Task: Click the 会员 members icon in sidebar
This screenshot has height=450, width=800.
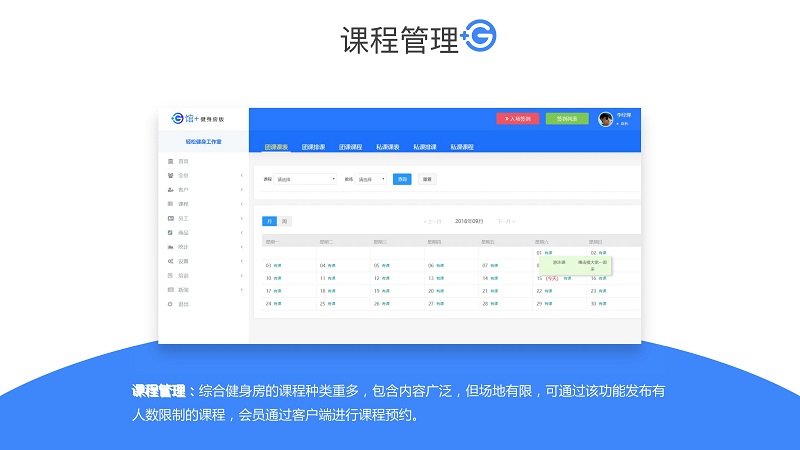Action: tap(170, 176)
